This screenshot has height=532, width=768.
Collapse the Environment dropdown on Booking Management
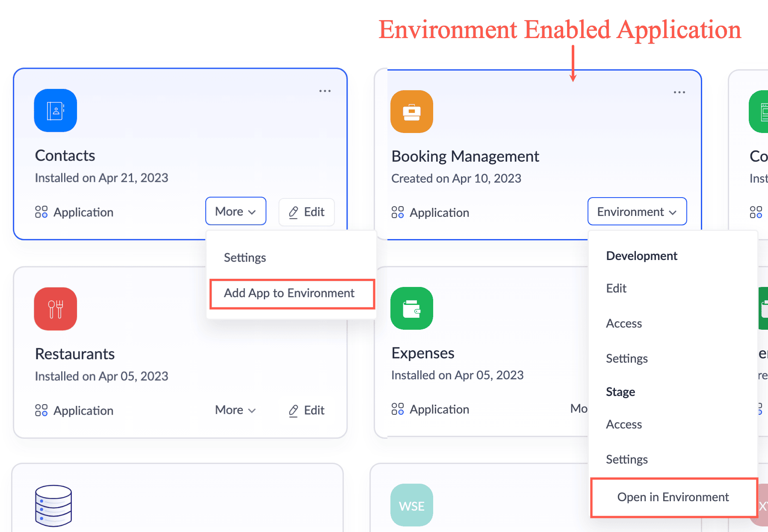tap(637, 212)
